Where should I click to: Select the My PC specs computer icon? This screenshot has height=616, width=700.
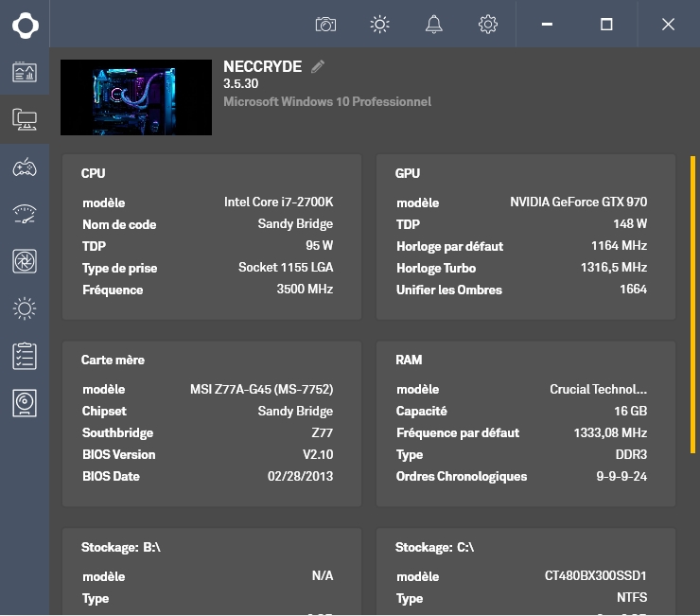(x=25, y=119)
